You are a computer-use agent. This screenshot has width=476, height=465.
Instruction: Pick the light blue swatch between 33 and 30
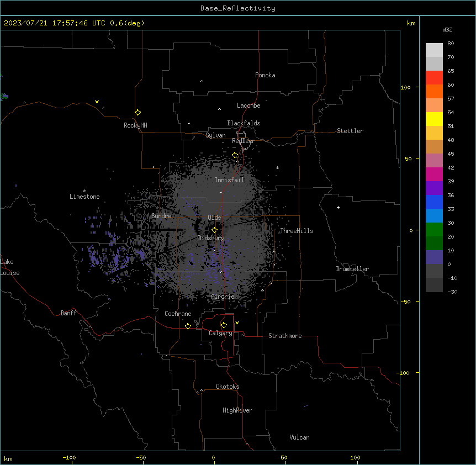434,216
